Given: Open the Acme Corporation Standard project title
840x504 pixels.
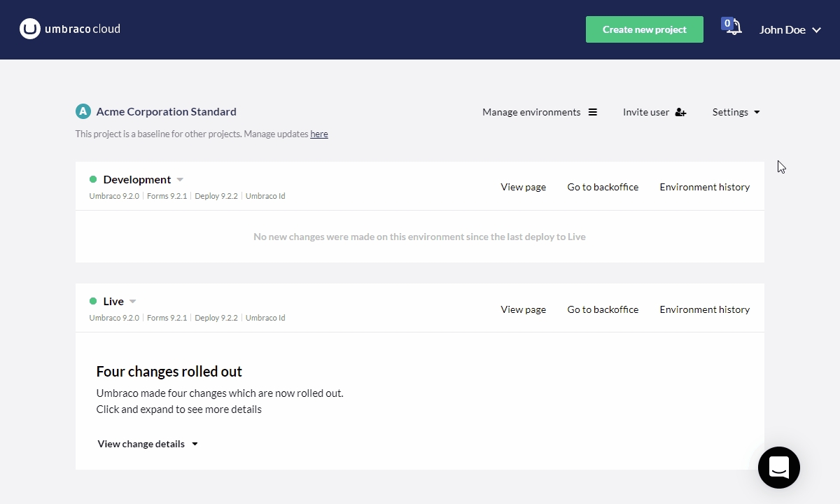Looking at the screenshot, I should click(166, 111).
